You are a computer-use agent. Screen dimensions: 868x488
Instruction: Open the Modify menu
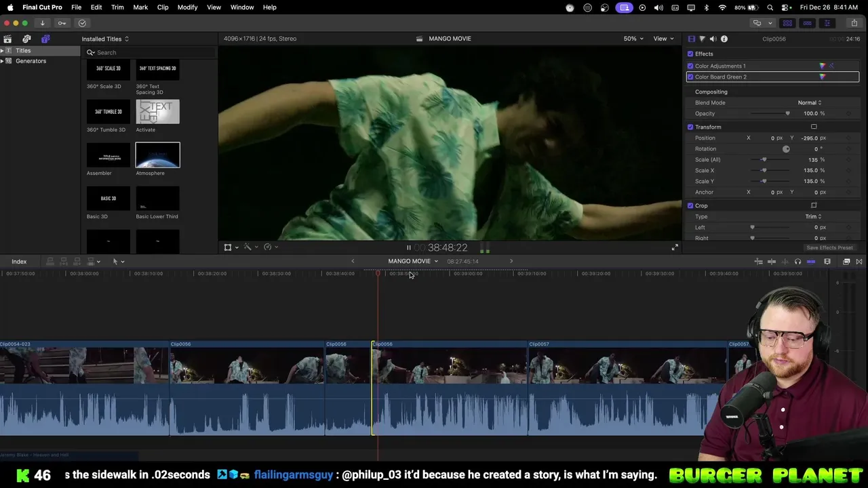[x=187, y=7]
